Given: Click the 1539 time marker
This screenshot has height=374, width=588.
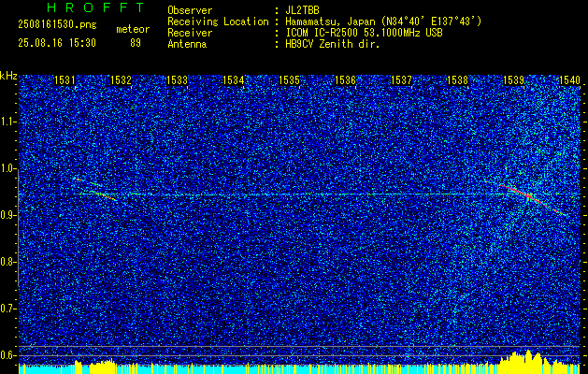Looking at the screenshot, I should 513,80.
